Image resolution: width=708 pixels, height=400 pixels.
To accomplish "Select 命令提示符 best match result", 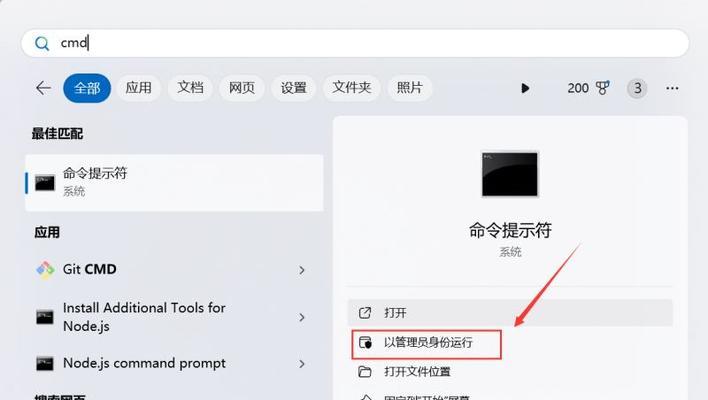I will [174, 183].
